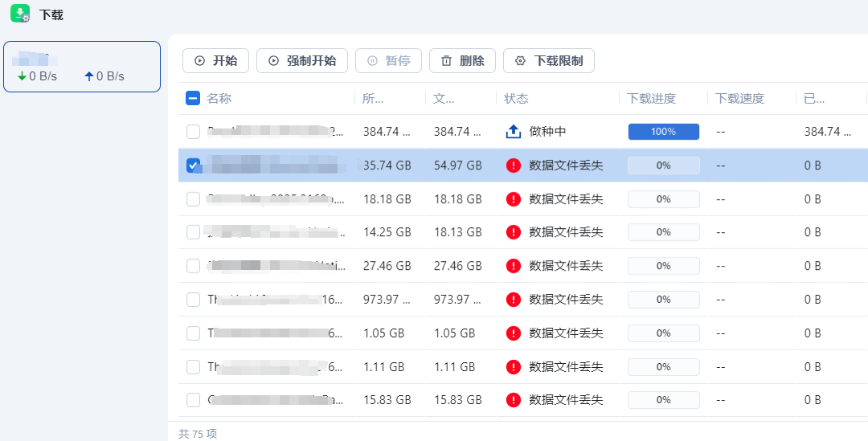Screen dimensions: 868x441
Task: Delete the selected task with 删除
Action: tap(463, 61)
